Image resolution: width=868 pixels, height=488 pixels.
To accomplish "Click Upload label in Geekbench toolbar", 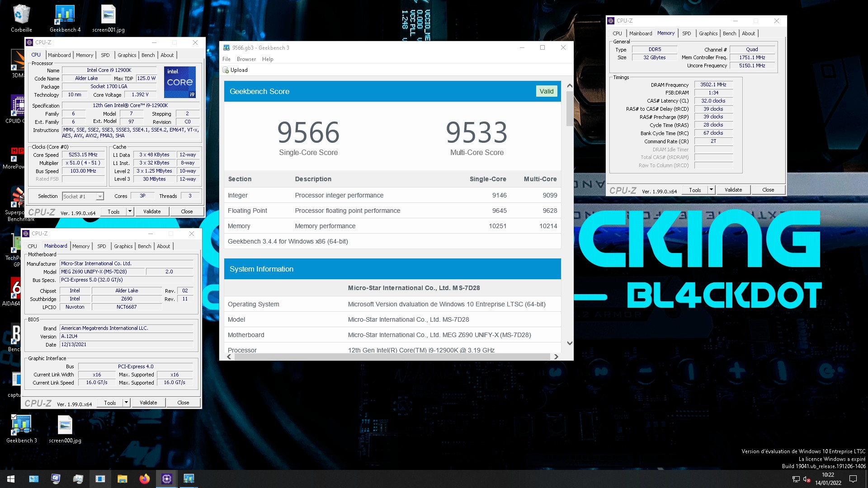I will click(x=239, y=70).
